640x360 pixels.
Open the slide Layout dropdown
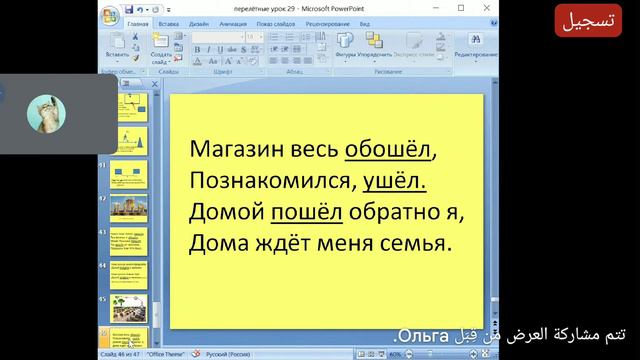pos(179,36)
